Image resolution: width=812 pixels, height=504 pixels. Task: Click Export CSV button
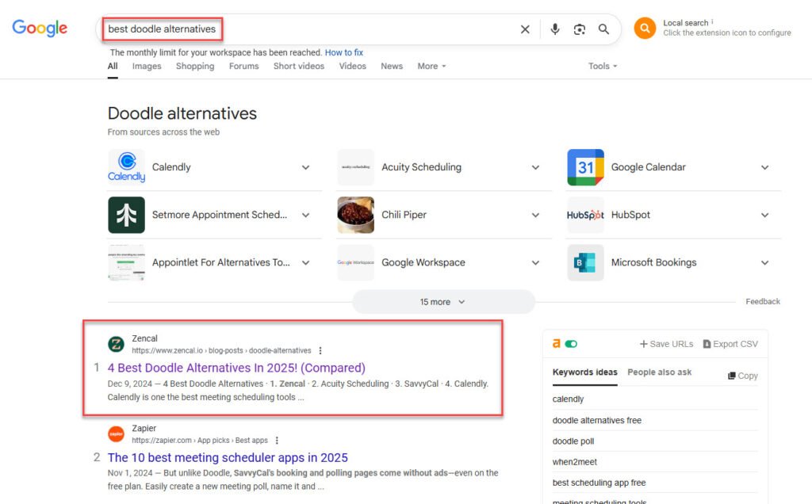tap(730, 344)
